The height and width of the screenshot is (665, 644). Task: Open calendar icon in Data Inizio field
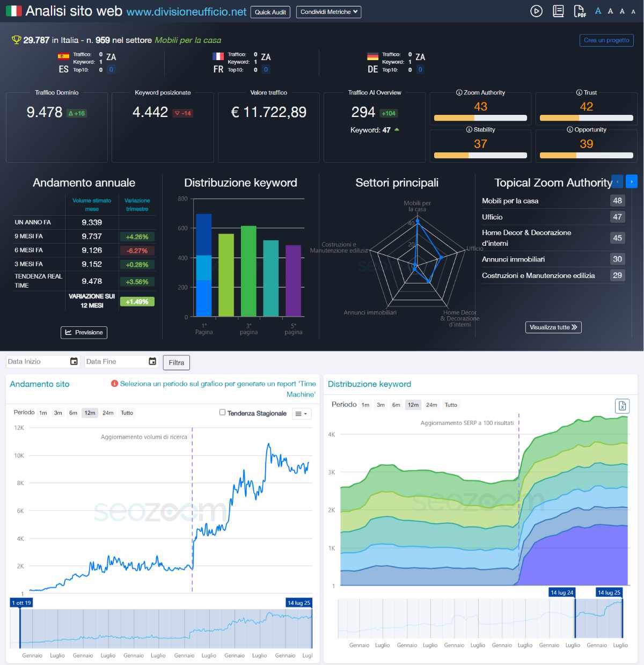point(74,362)
